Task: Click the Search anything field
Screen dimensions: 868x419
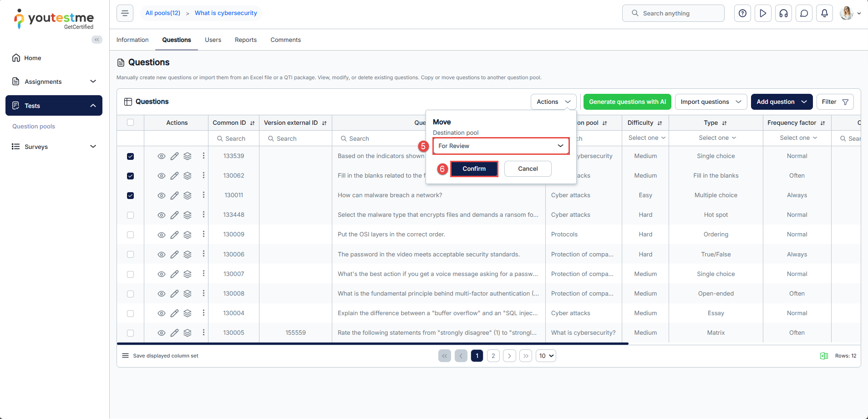Action: click(x=673, y=13)
